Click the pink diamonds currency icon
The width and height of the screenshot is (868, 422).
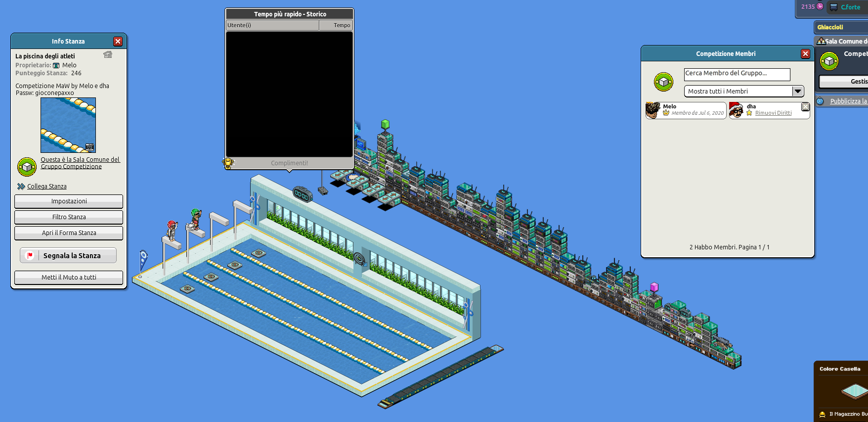820,6
